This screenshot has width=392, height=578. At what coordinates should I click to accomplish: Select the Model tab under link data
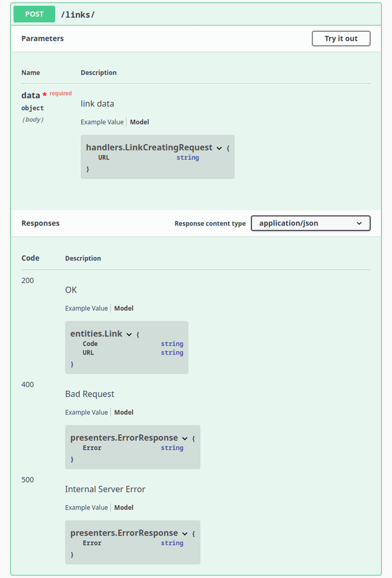pos(140,122)
